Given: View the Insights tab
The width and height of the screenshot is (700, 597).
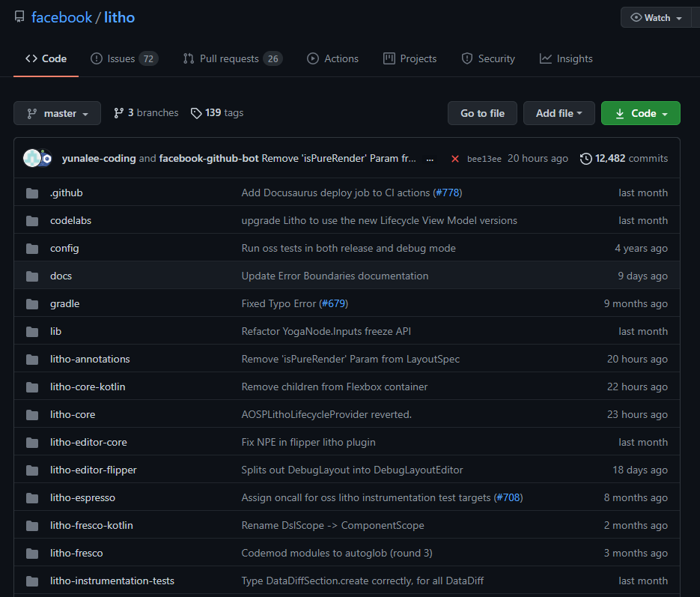Looking at the screenshot, I should (x=566, y=58).
